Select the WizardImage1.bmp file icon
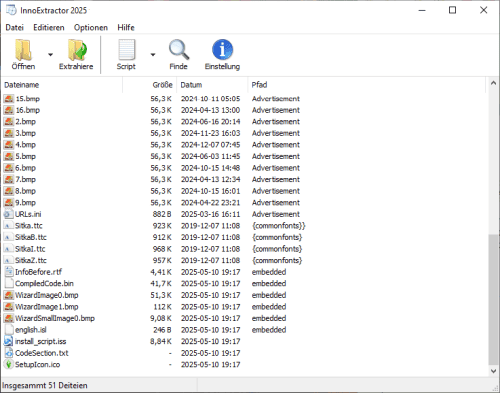Viewport: 500px width, 393px height. [x=9, y=307]
